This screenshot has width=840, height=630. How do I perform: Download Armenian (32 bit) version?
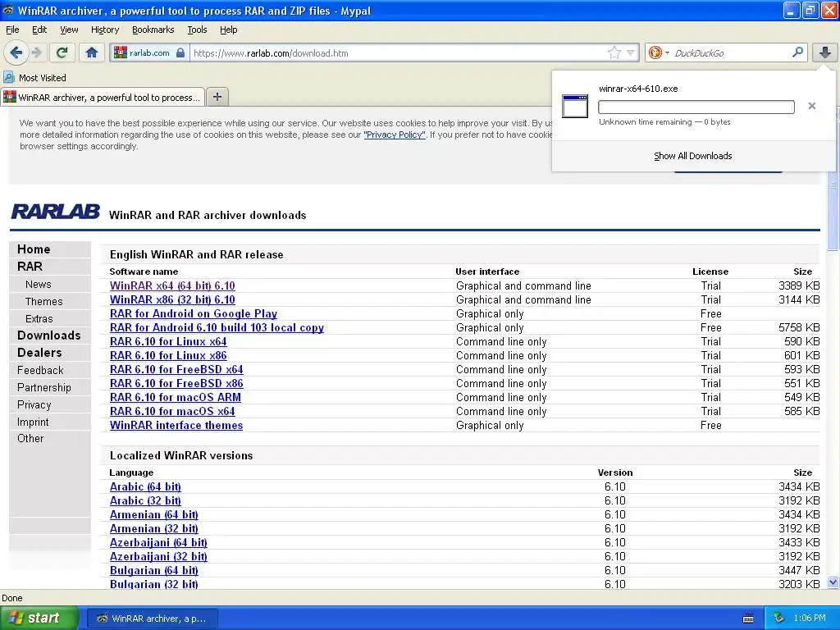pos(153,528)
